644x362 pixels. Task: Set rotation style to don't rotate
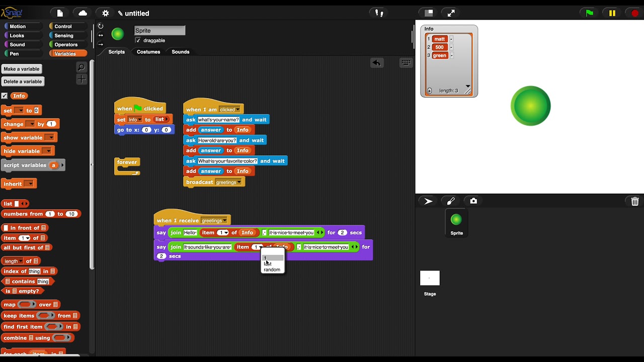tap(101, 44)
